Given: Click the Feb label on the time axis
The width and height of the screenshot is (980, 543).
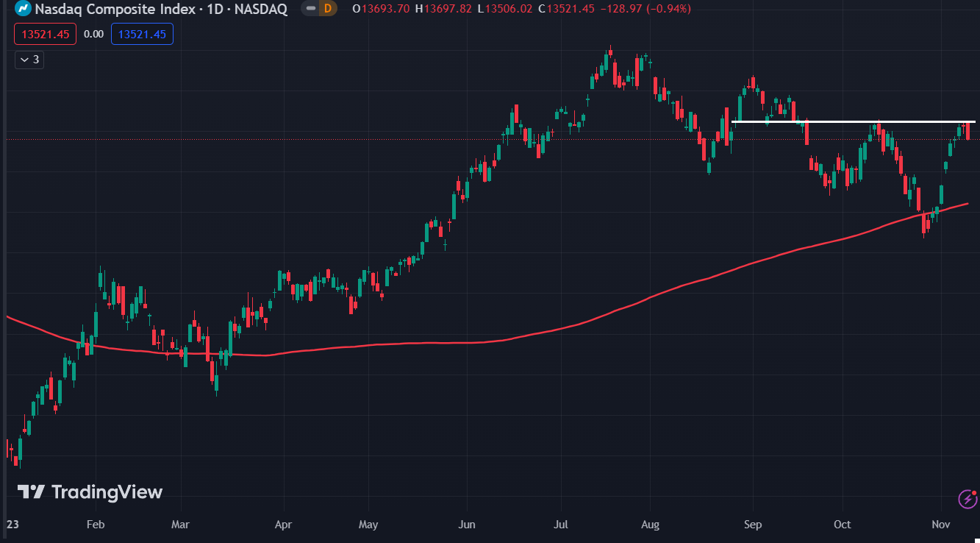Looking at the screenshot, I should coord(96,525).
